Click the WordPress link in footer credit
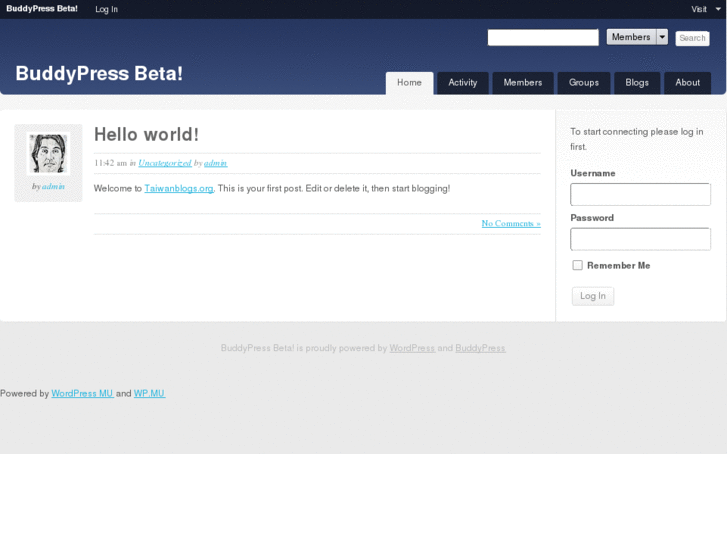This screenshot has height=545, width=727. [x=412, y=348]
